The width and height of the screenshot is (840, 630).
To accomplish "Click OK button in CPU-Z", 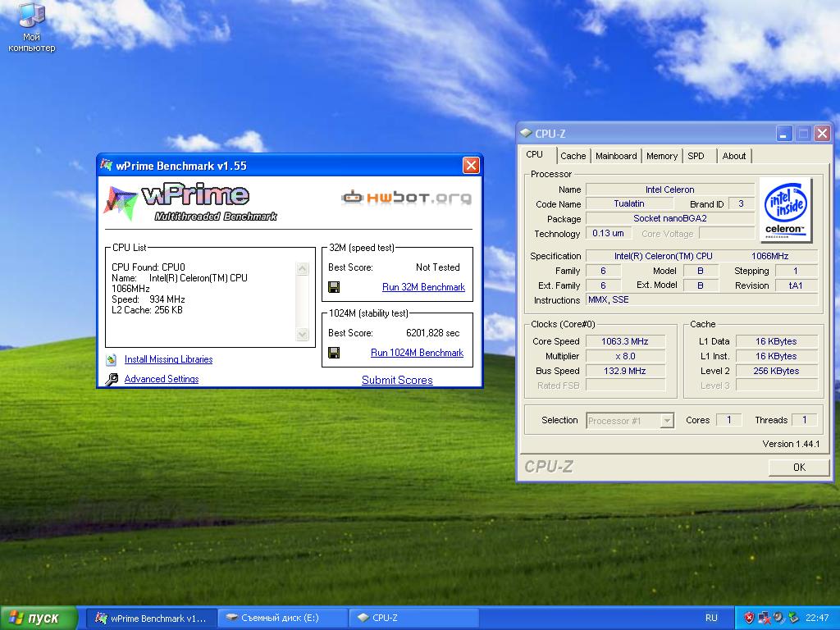I will pos(799,467).
